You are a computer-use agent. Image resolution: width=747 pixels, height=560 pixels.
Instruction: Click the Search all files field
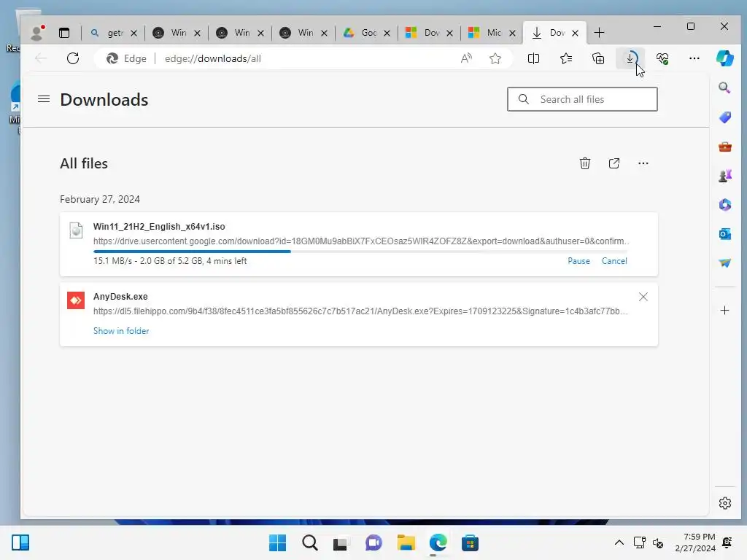[x=582, y=99]
